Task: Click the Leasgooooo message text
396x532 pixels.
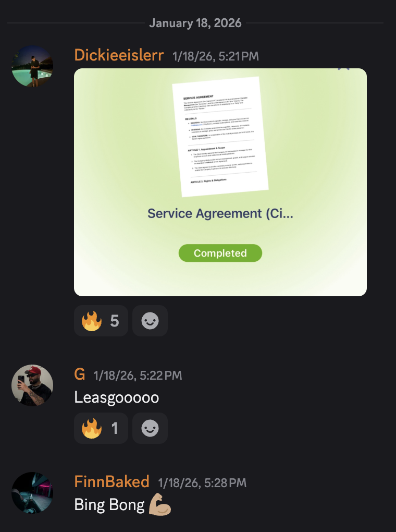Action: pyautogui.click(x=117, y=397)
